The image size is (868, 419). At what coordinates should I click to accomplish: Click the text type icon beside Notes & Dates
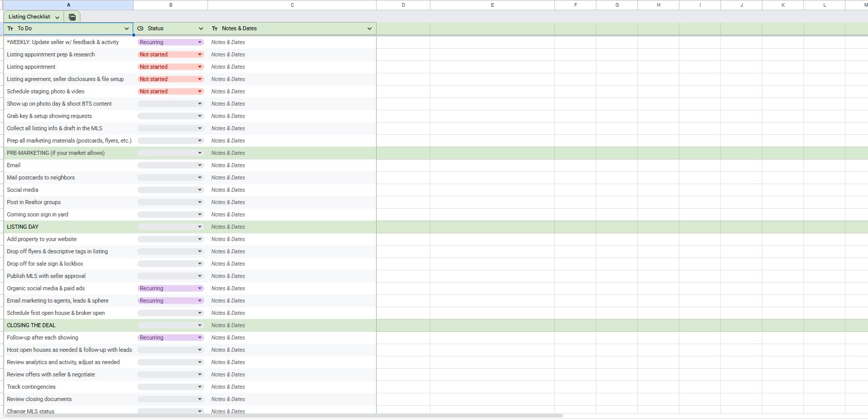point(215,29)
